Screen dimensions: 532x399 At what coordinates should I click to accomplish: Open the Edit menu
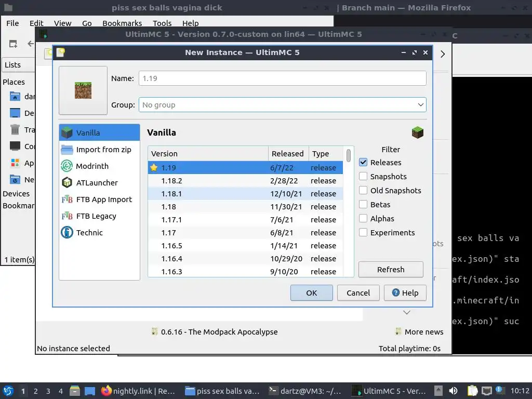36,23
